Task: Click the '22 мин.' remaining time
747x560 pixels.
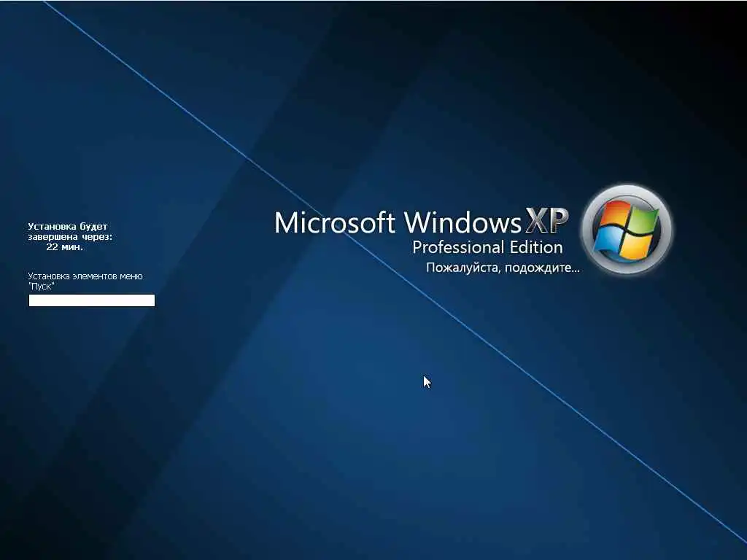Action: pos(64,246)
